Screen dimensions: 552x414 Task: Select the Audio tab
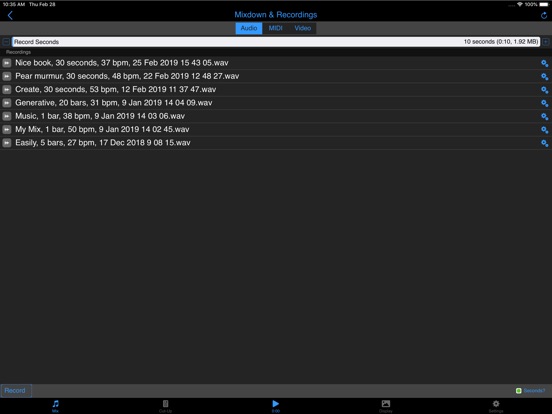point(249,28)
